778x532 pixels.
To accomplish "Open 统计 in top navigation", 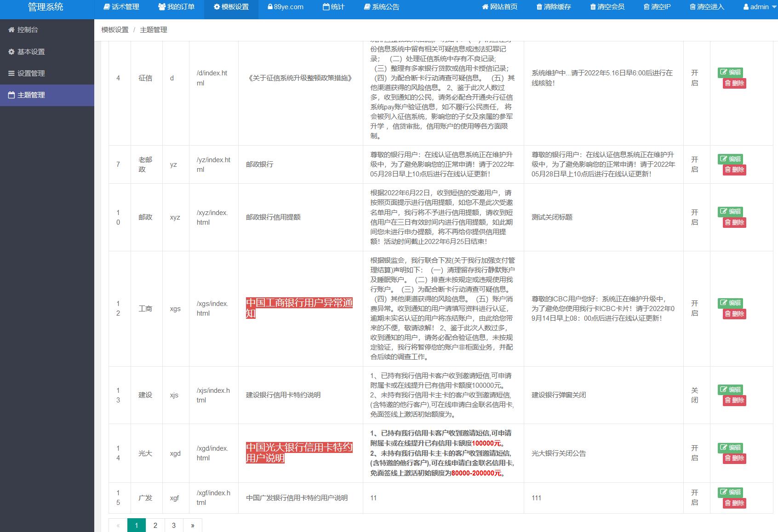I will pyautogui.click(x=334, y=7).
